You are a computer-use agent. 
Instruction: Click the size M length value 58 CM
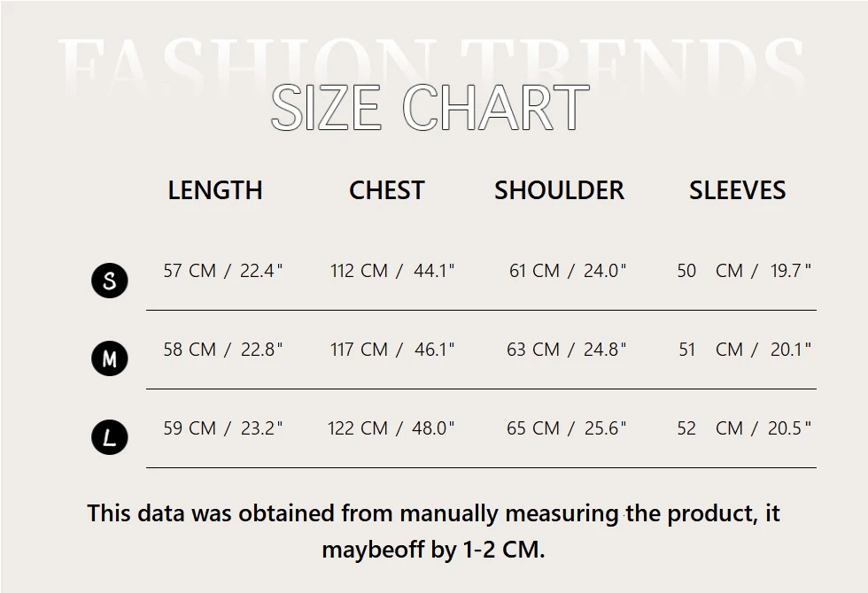click(x=190, y=350)
